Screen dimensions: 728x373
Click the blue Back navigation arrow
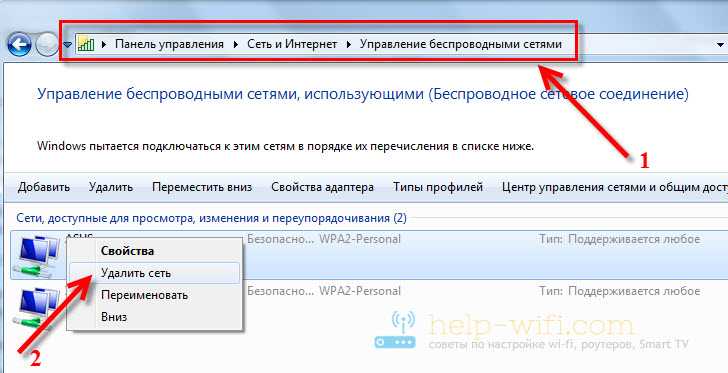(x=19, y=45)
